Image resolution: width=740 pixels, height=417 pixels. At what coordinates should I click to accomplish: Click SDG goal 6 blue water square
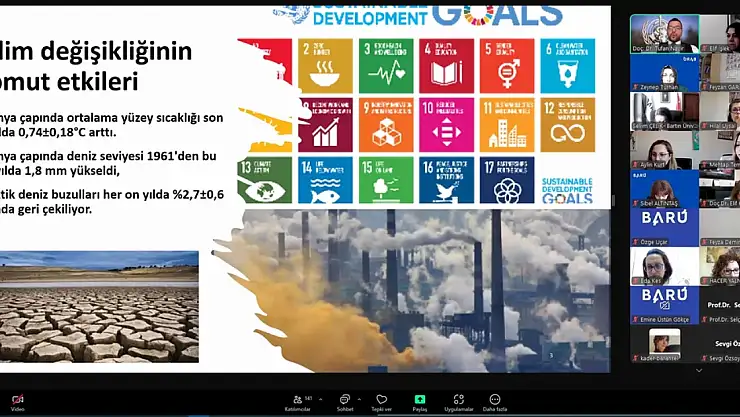568,66
